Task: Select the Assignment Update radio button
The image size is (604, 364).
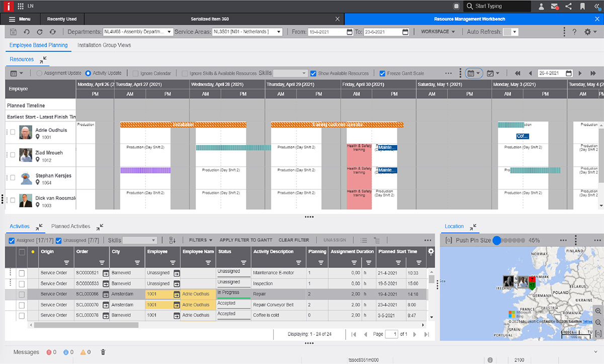Action: pyautogui.click(x=39, y=74)
